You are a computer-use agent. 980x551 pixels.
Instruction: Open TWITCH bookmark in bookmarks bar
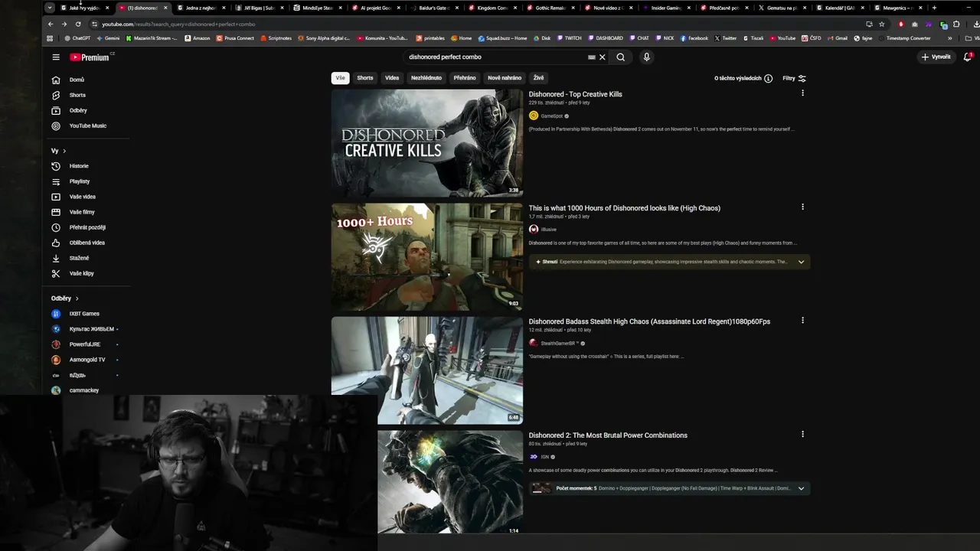569,38
